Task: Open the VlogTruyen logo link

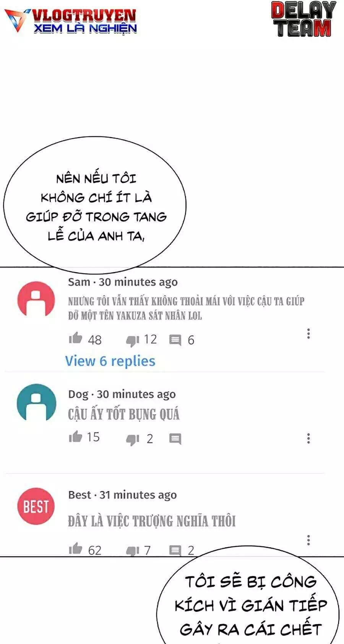Action: pos(71,21)
